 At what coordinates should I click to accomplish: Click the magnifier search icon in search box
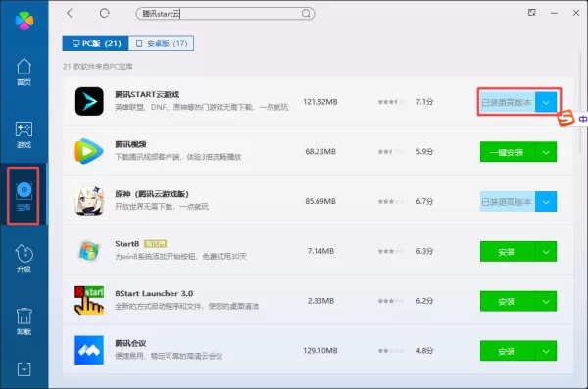pos(306,14)
